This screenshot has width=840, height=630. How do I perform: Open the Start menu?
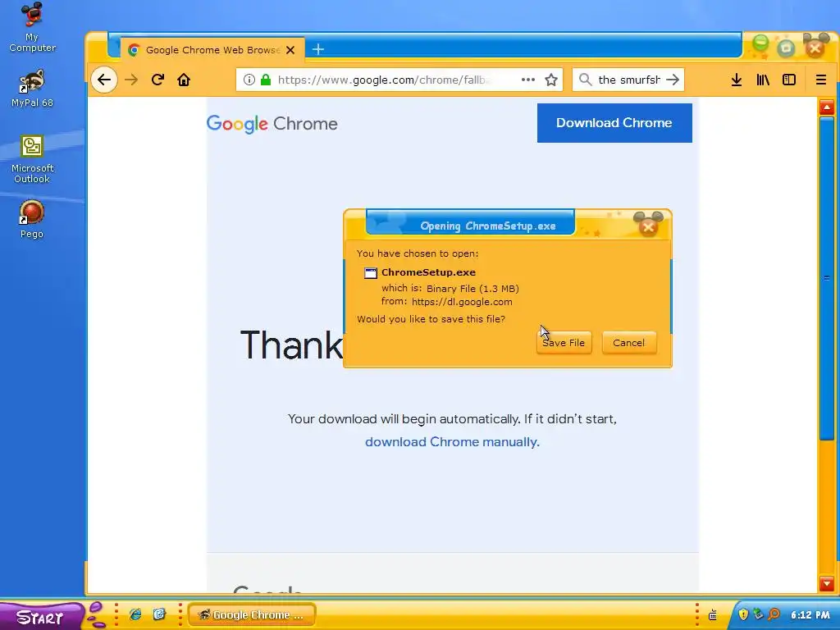pos(41,617)
